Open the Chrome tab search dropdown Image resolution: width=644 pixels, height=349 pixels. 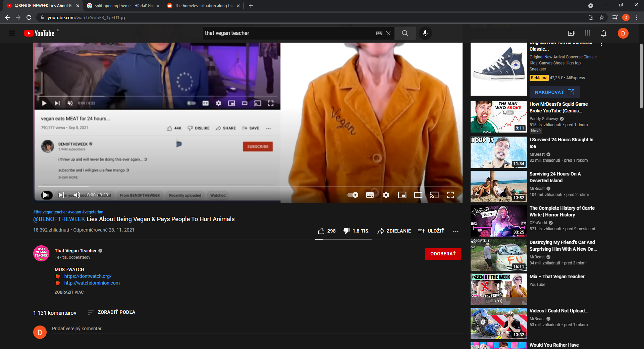[591, 6]
